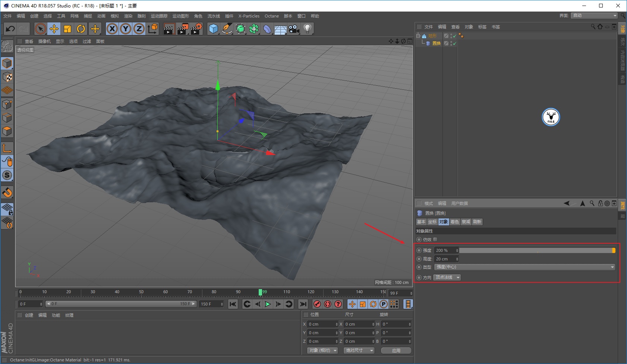
Task: Open the Bend deformer icon
Action: (x=267, y=29)
